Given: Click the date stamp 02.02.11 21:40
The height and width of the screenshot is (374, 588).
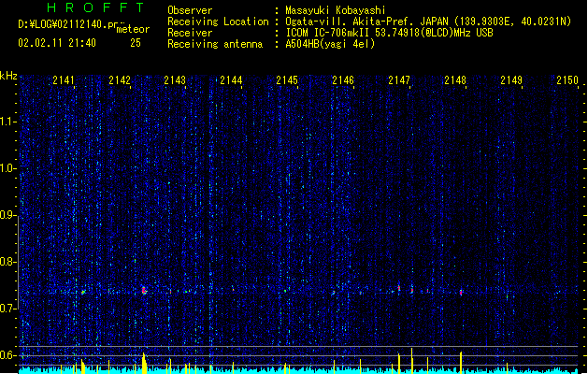Looking at the screenshot, I should coord(57,43).
